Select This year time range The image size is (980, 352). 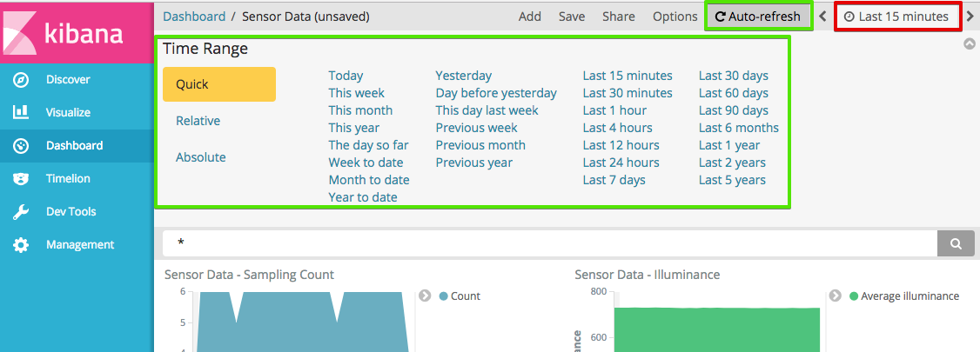(353, 128)
